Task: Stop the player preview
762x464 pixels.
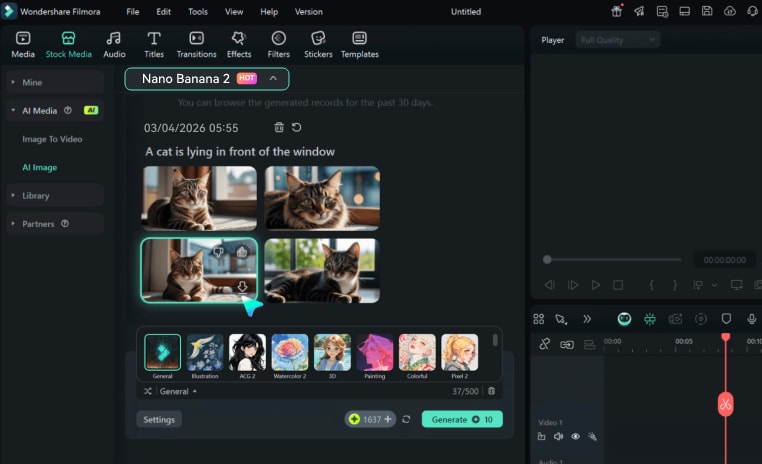Action: click(618, 285)
